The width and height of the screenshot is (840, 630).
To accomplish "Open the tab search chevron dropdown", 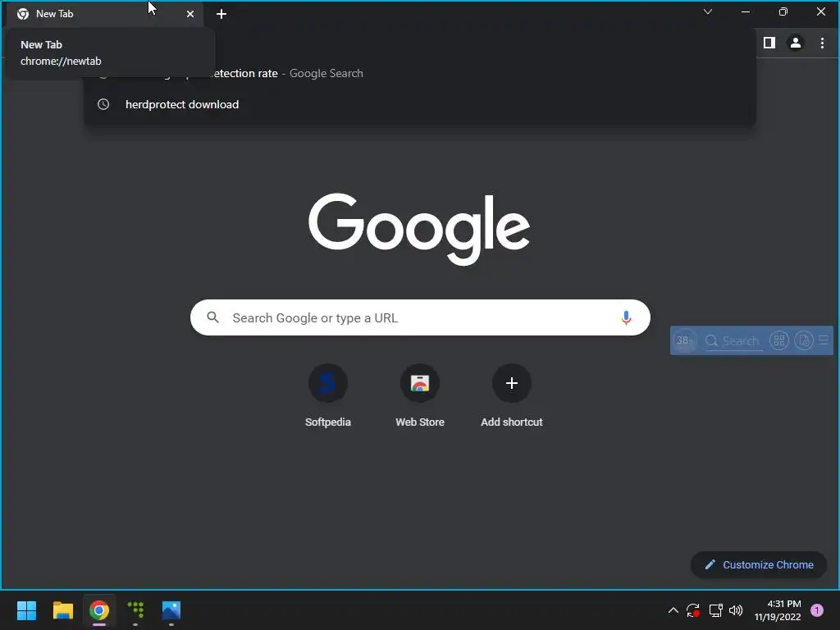I will pos(708,11).
